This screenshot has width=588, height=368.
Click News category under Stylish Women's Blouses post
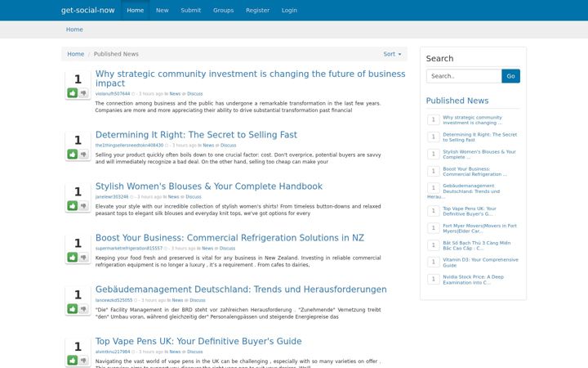point(173,197)
